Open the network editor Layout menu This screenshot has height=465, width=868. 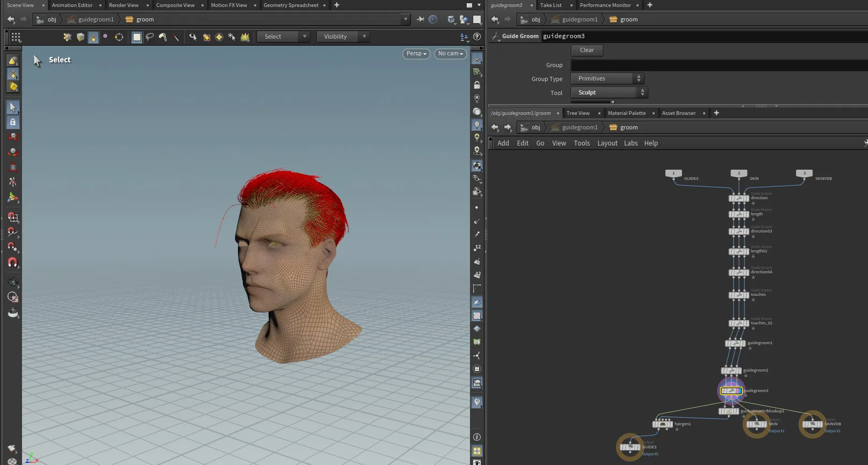point(607,143)
